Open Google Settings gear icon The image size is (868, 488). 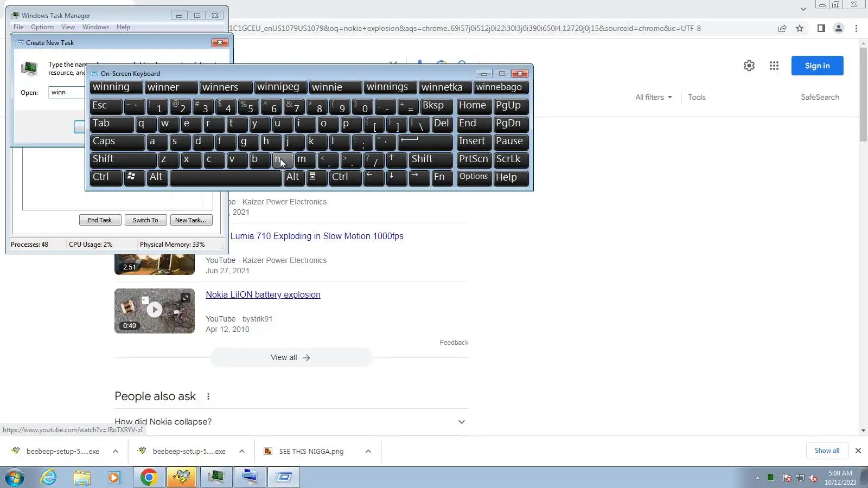point(749,66)
